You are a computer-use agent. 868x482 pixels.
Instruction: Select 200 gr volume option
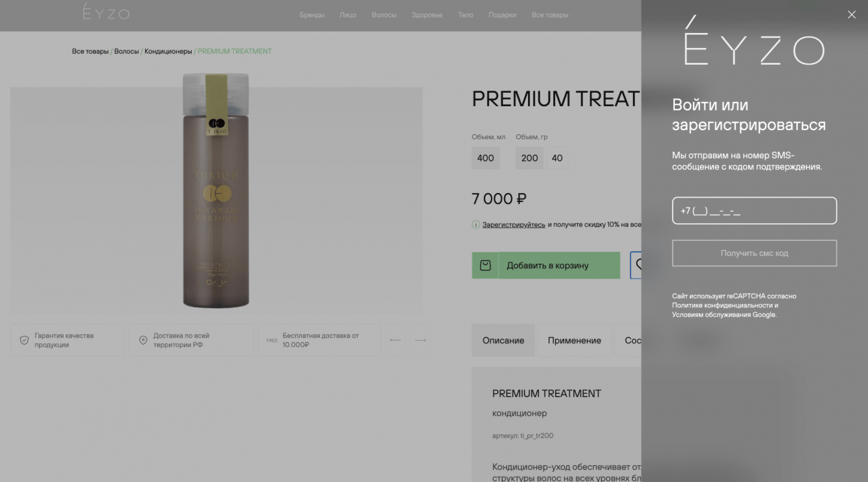point(530,158)
